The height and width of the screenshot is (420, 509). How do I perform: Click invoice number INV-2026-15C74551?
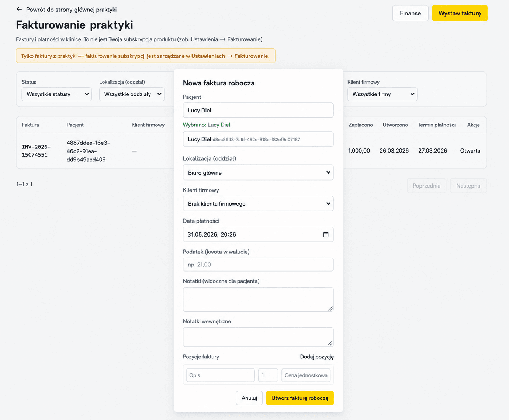tap(36, 151)
